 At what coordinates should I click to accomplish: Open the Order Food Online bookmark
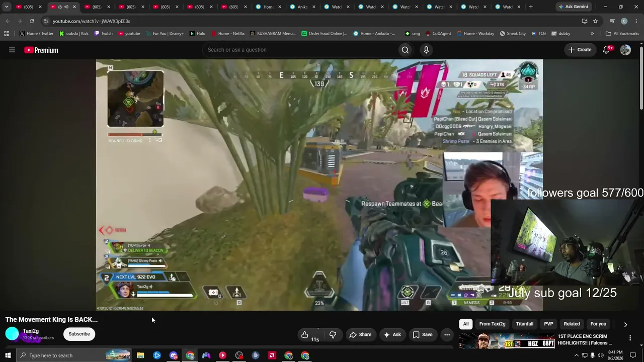click(325, 34)
